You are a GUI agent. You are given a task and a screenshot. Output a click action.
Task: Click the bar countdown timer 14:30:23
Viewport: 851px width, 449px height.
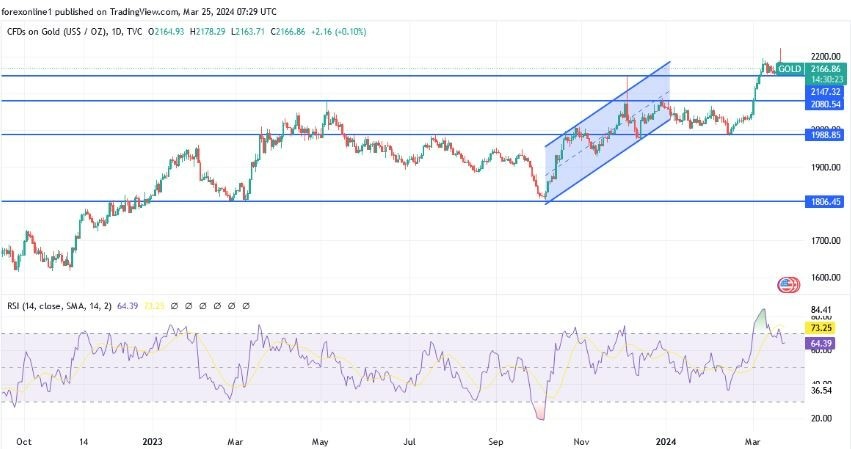pyautogui.click(x=825, y=79)
